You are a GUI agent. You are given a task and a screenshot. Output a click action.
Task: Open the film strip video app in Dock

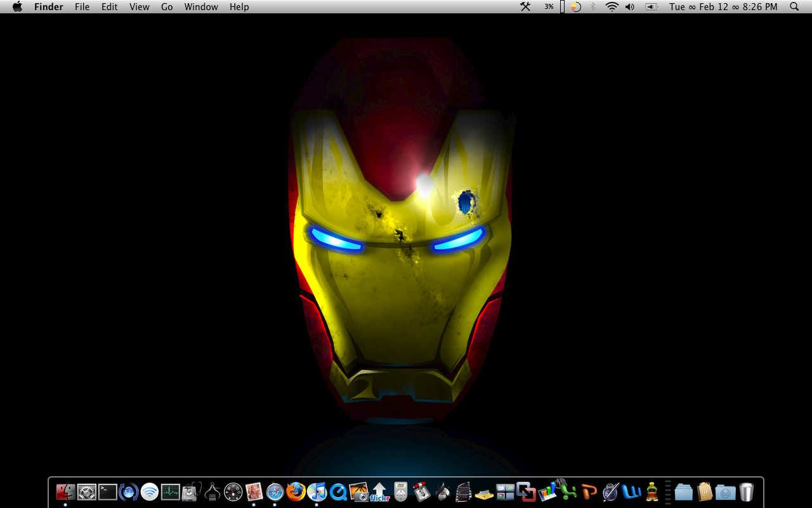(463, 491)
